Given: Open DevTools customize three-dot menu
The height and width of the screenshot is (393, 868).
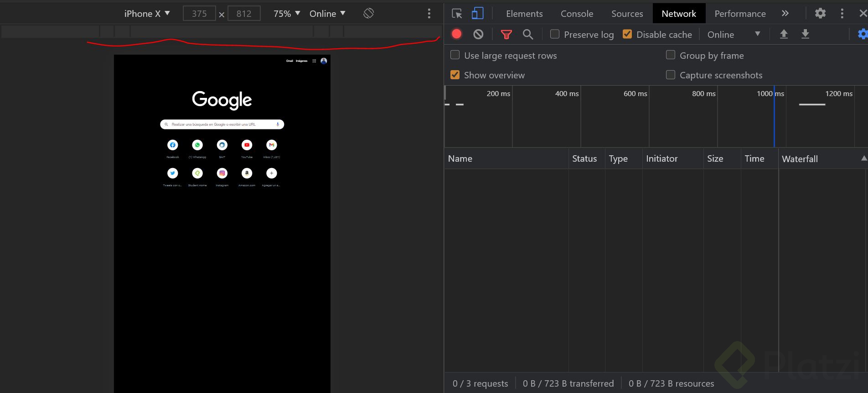Looking at the screenshot, I should tap(842, 14).
